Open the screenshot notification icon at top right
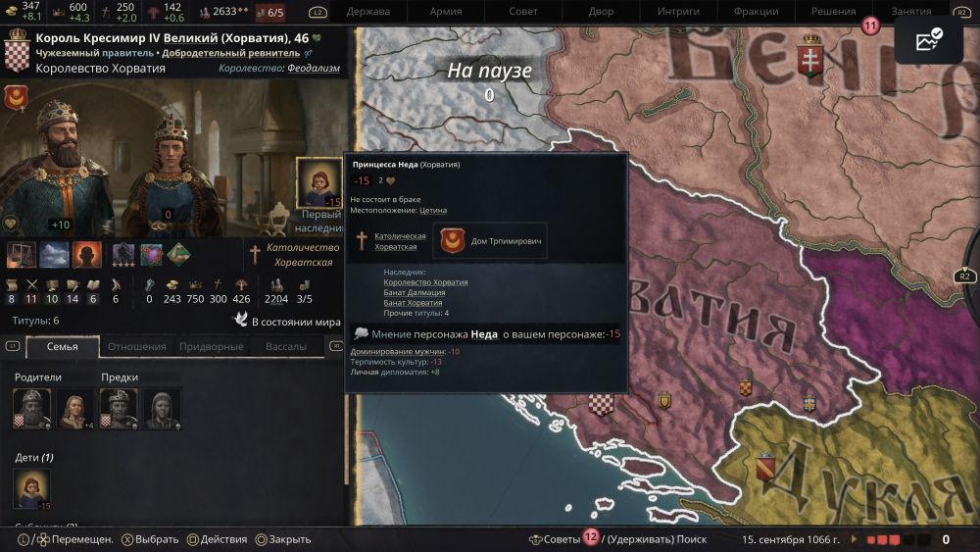980x552 pixels. 928,39
